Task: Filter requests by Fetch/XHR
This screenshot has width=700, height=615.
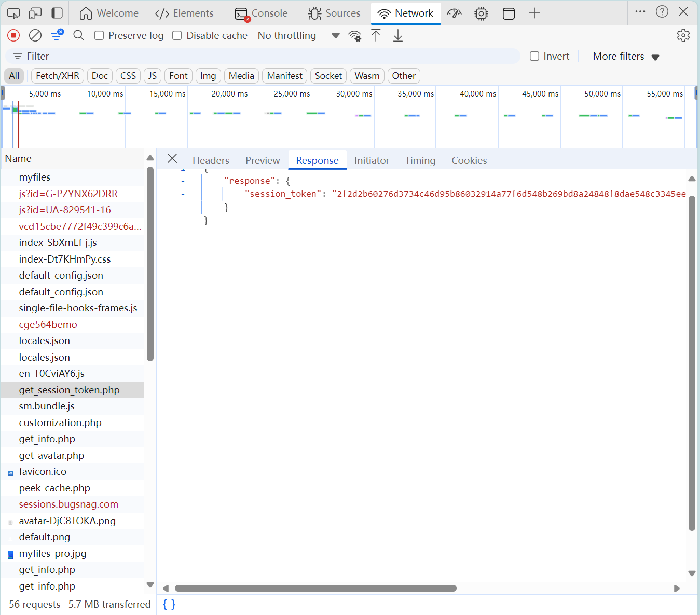Action: pos(58,76)
